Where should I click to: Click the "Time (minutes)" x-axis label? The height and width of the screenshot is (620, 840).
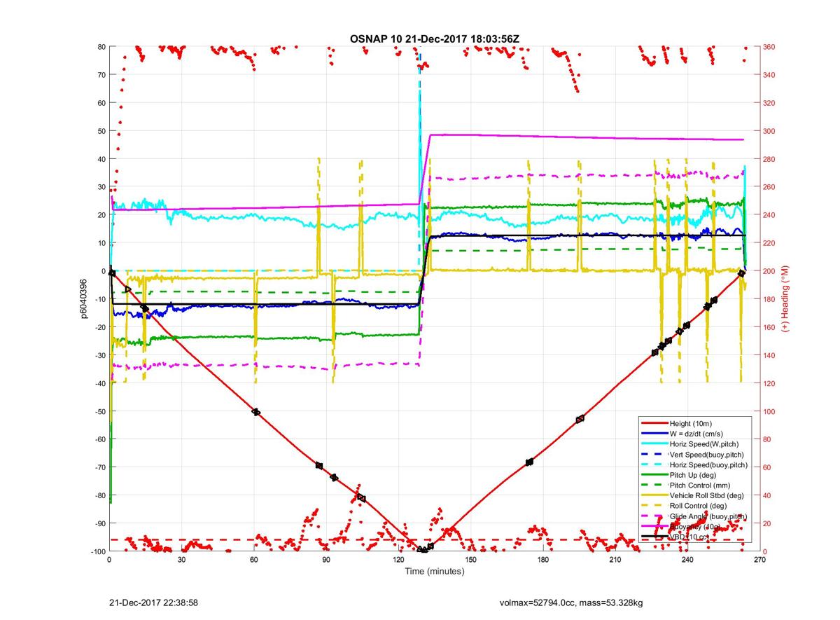click(435, 572)
